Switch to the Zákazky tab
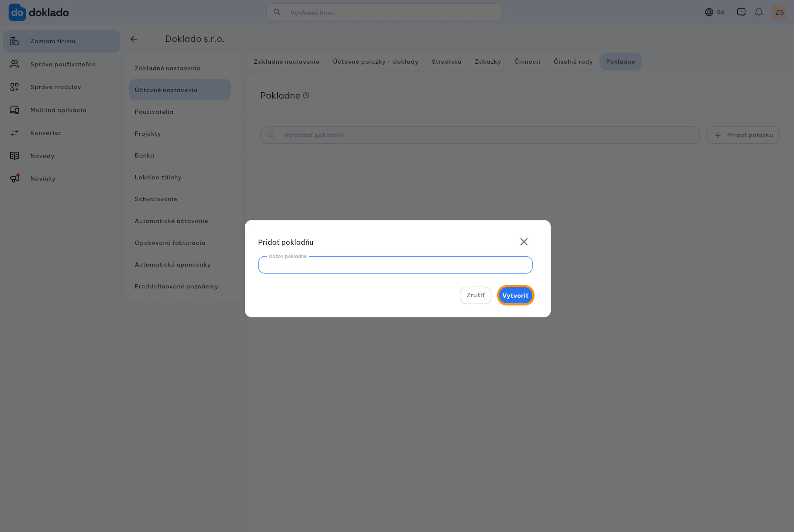Viewport: 794px width, 532px height. 488,62
